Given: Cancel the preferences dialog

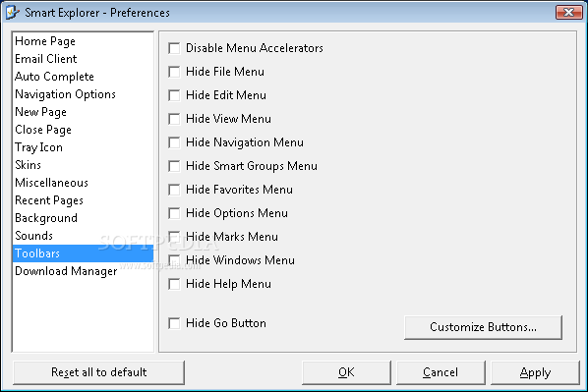Looking at the screenshot, I should click(441, 372).
